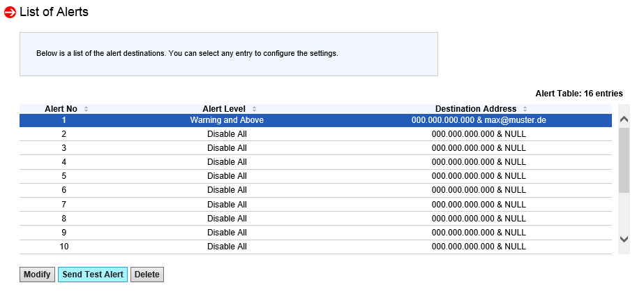Click destination address of alert row 6

(479, 190)
